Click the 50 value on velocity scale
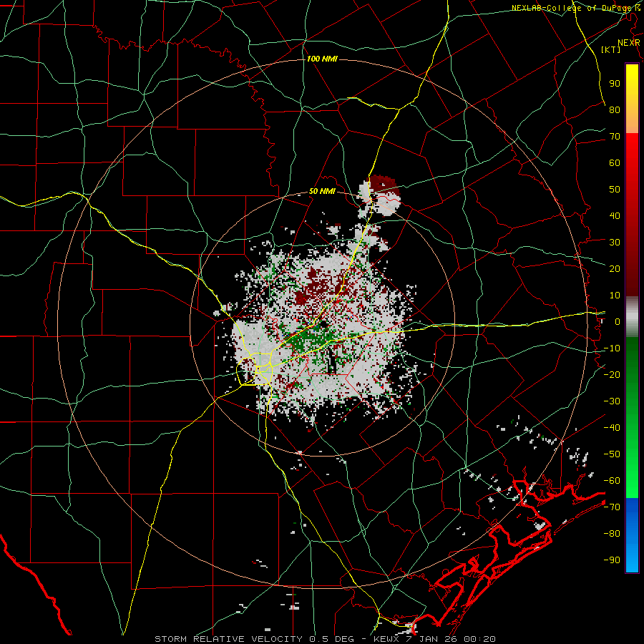This screenshot has height=644, width=644. pos(615,190)
